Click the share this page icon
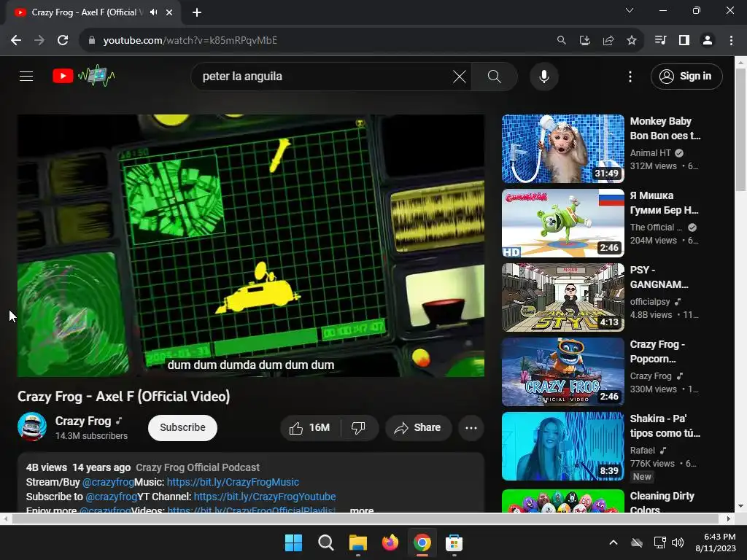The width and height of the screenshot is (747, 560). pos(608,41)
